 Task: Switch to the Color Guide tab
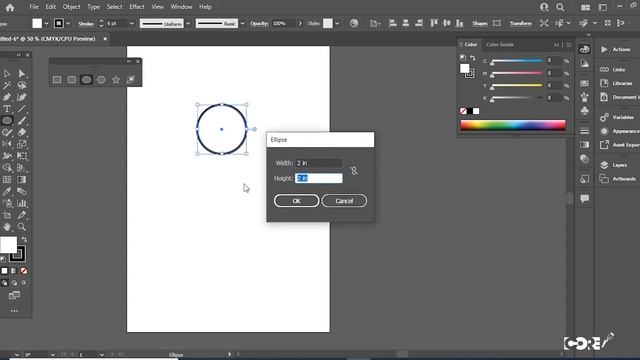coord(500,44)
